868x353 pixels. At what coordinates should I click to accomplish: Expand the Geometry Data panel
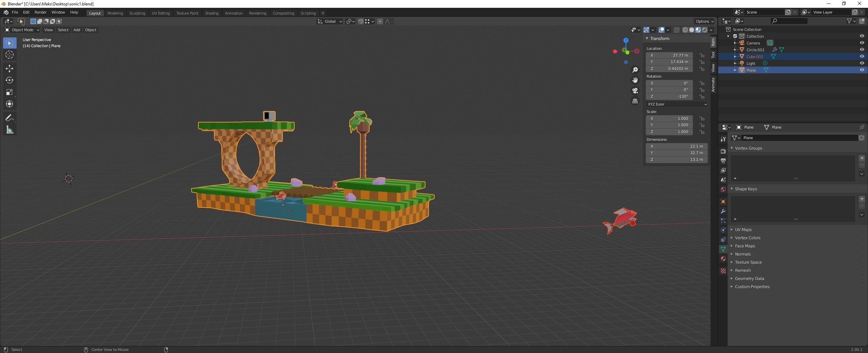(x=749, y=279)
